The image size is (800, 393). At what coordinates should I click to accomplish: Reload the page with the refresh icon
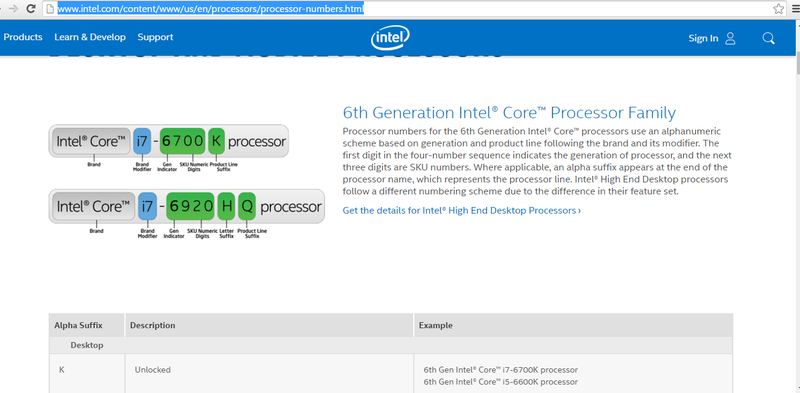pyautogui.click(x=31, y=8)
